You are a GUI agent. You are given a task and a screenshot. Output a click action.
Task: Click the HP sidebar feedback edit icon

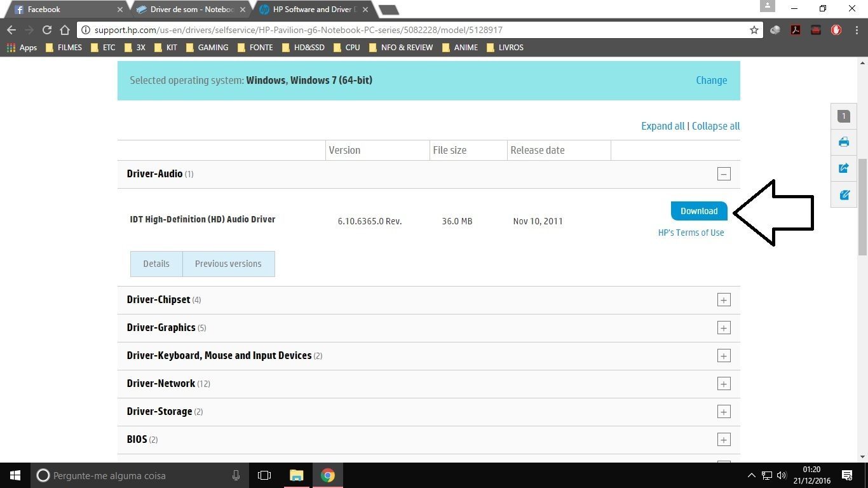point(844,195)
